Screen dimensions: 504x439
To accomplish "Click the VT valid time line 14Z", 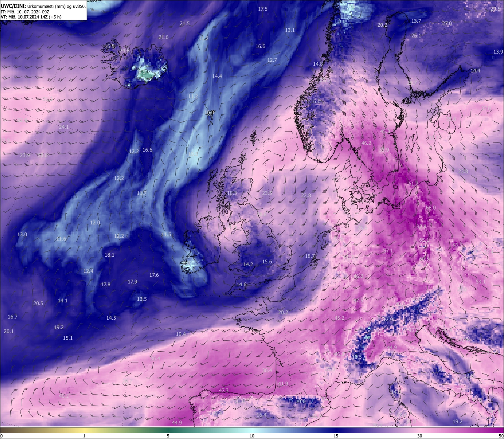I will pos(31,17).
